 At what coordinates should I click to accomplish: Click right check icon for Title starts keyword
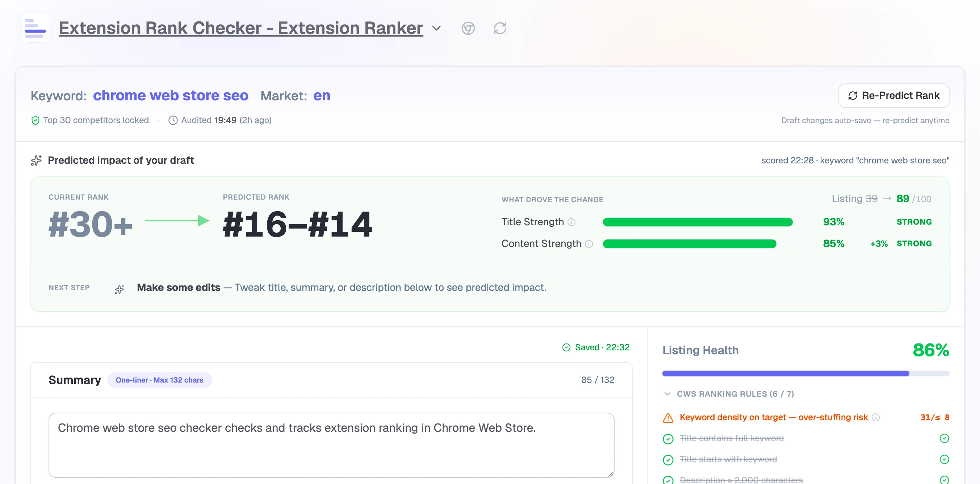point(944,459)
